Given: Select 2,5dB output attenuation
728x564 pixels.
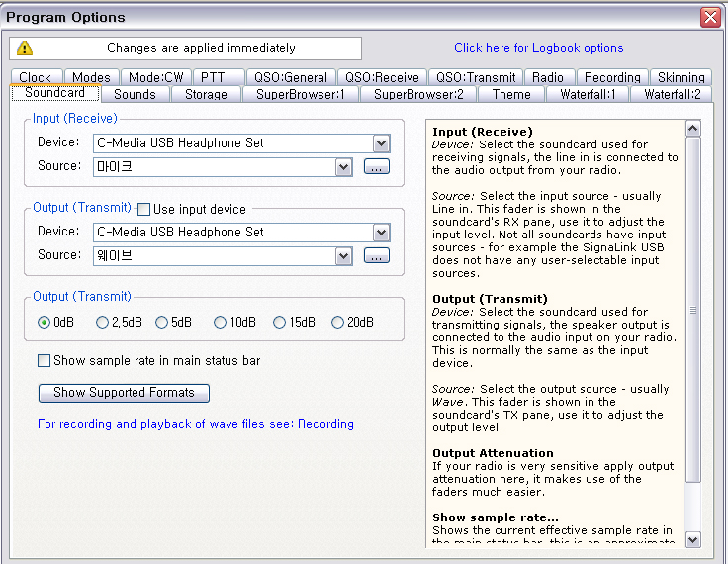Looking at the screenshot, I should [103, 323].
